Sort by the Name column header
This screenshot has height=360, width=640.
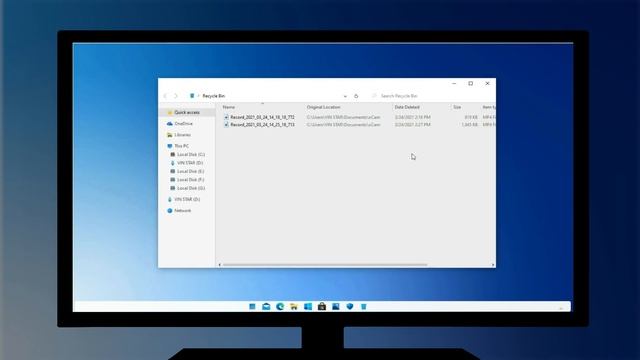[229, 107]
